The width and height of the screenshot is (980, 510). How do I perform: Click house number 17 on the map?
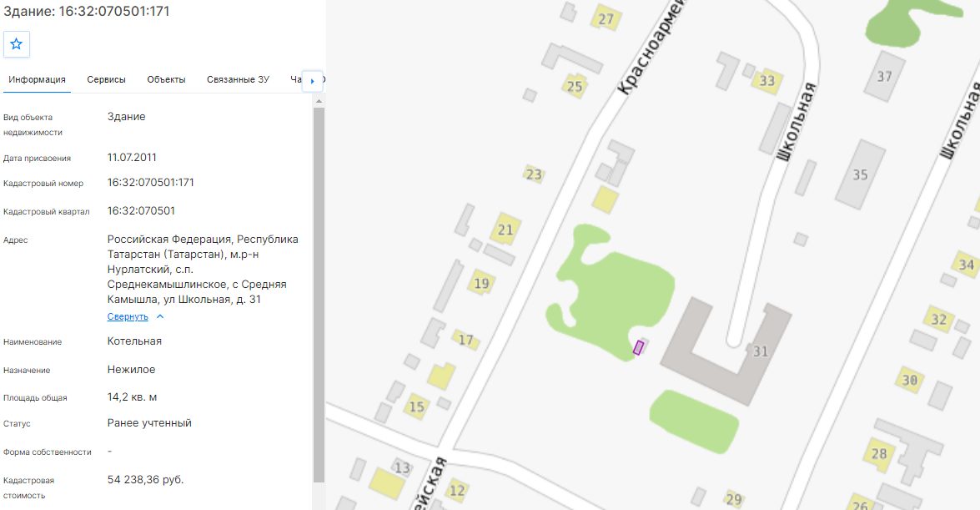[x=465, y=340]
